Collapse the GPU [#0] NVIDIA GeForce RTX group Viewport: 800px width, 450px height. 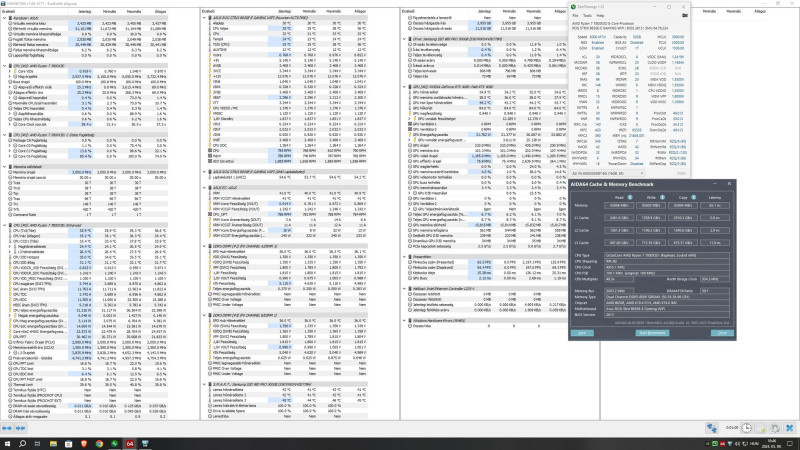click(x=405, y=87)
